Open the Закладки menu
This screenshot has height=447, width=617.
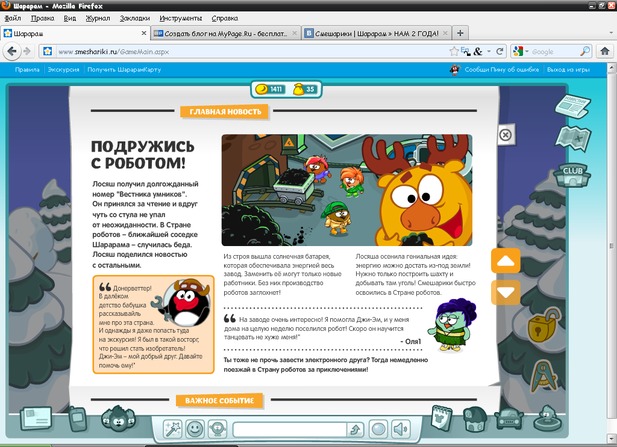pos(135,18)
